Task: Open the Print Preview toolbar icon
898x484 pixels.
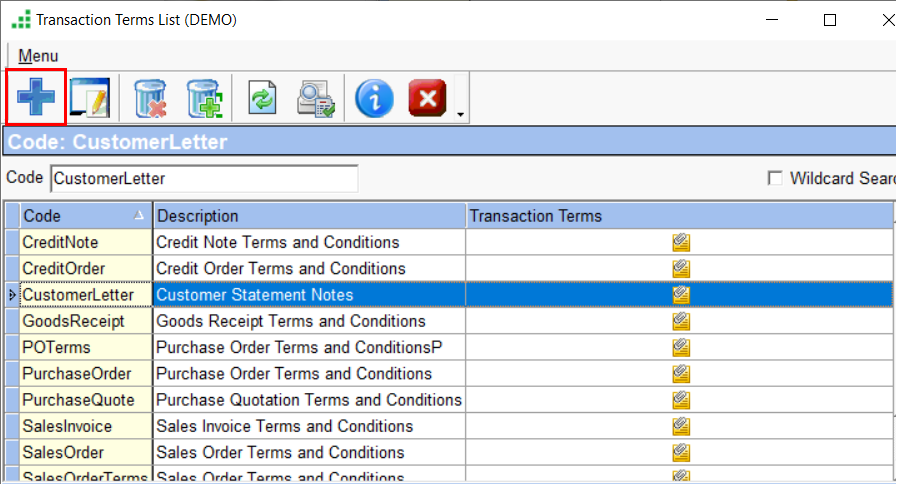Action: (x=315, y=98)
